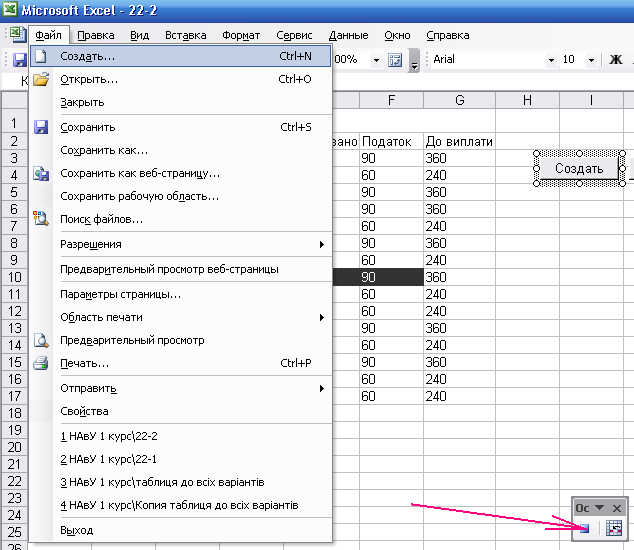Image resolution: width=634 pixels, height=550 pixels.
Task: Select column I header
Action: tap(591, 100)
